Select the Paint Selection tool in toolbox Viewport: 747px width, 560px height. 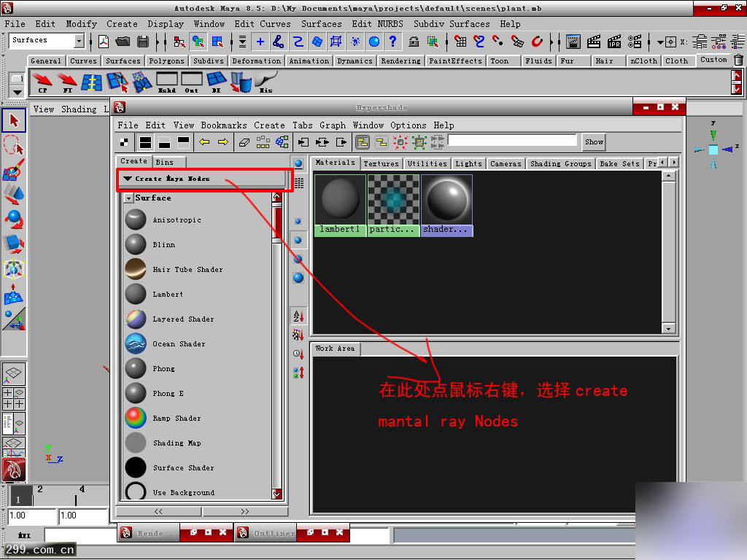14,169
